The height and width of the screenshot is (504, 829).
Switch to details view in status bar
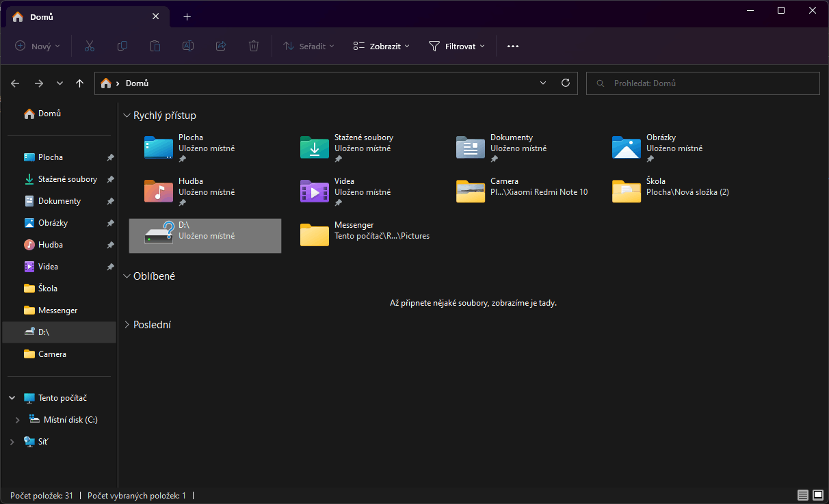[x=802, y=495]
